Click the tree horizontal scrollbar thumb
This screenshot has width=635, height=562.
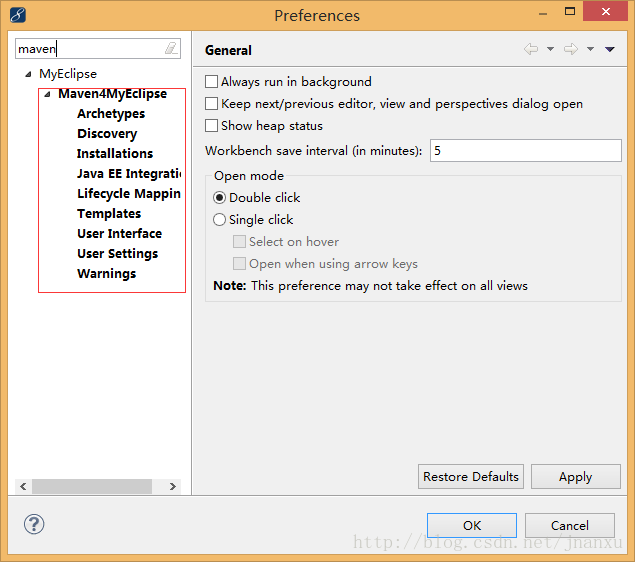click(x=92, y=486)
